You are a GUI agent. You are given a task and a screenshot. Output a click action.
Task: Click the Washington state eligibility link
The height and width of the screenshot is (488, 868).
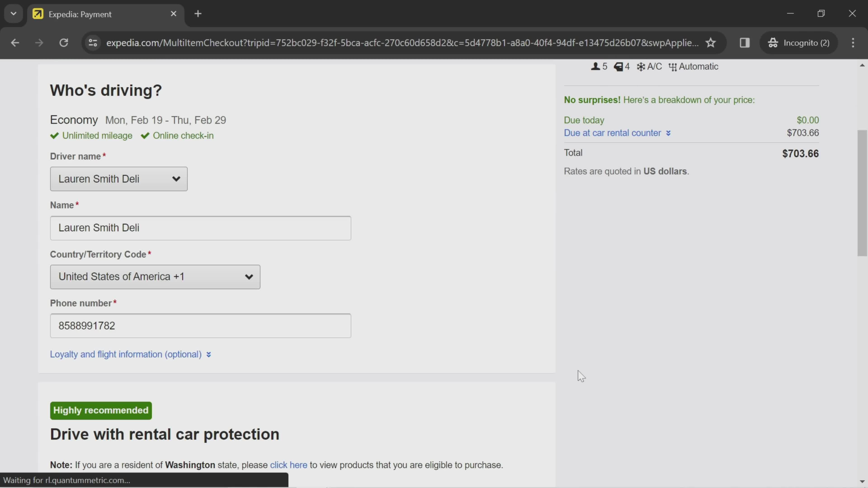tap(288, 465)
